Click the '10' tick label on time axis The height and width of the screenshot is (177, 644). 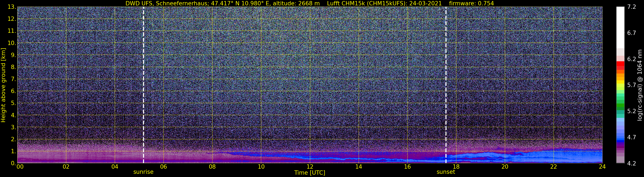pyautogui.click(x=261, y=166)
